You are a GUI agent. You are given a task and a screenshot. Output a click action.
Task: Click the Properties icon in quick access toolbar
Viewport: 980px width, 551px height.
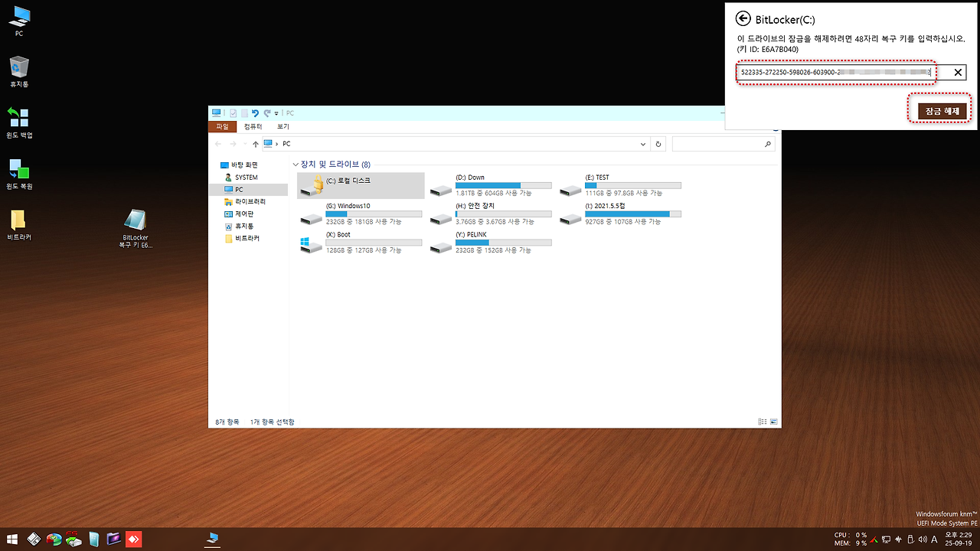click(x=233, y=113)
